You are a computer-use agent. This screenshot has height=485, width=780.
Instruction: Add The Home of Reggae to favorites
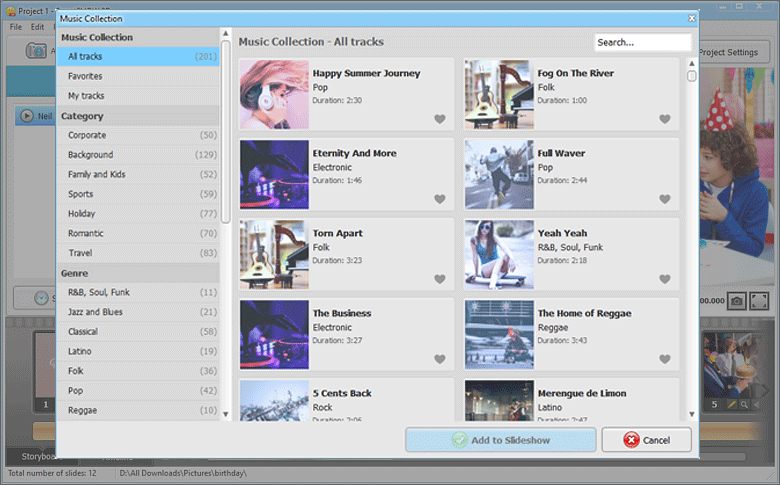point(665,359)
